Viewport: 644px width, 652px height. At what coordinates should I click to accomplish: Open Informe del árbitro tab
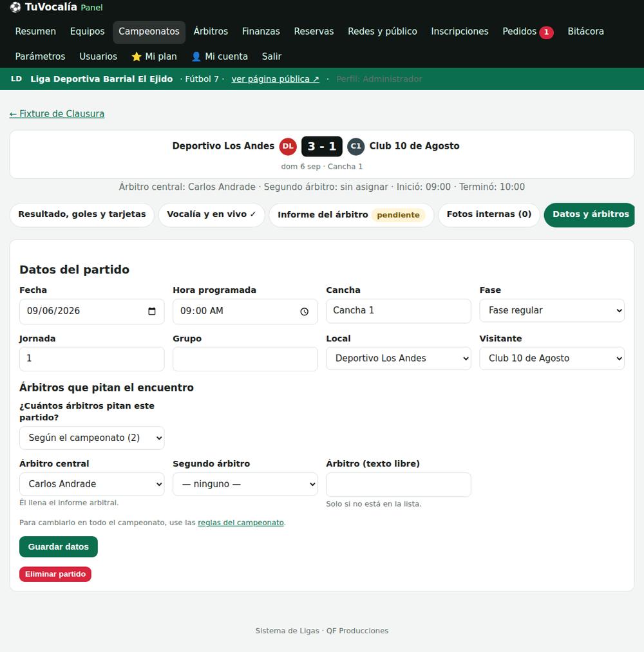click(x=351, y=215)
